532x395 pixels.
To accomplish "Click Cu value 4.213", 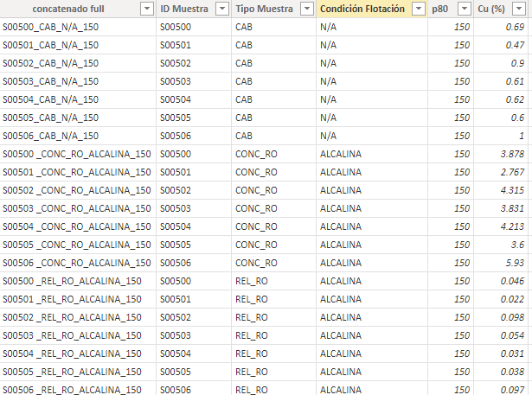I will click(x=501, y=226).
